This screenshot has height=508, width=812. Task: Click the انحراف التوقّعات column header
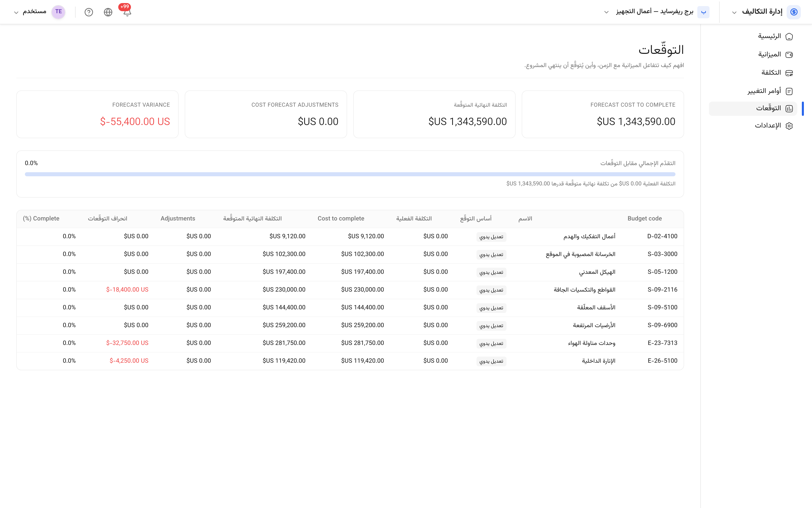click(x=107, y=218)
